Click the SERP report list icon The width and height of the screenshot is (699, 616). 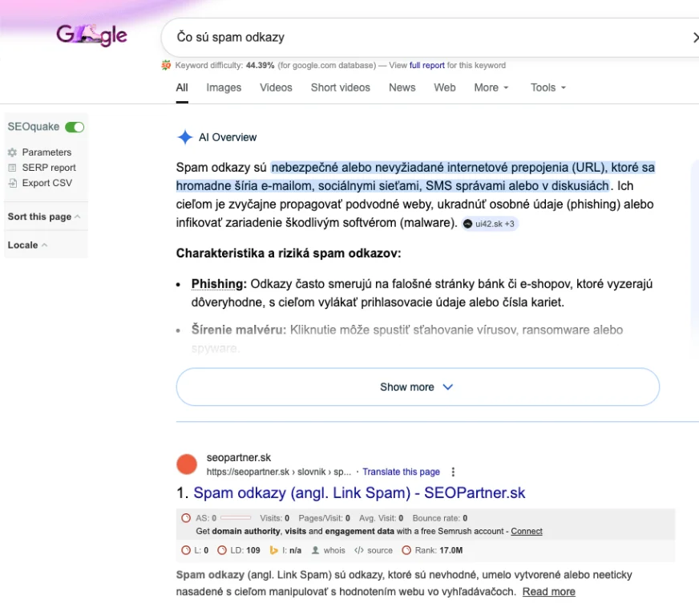[12, 168]
